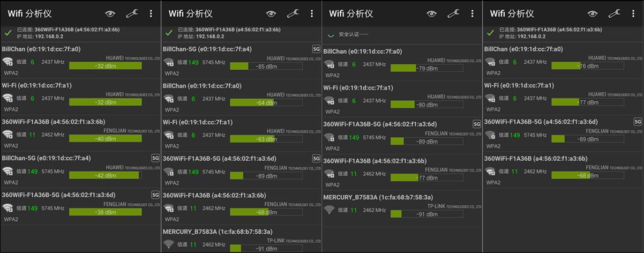Select the Wi-Fi network entry showing -63 dBm

pos(197,122)
